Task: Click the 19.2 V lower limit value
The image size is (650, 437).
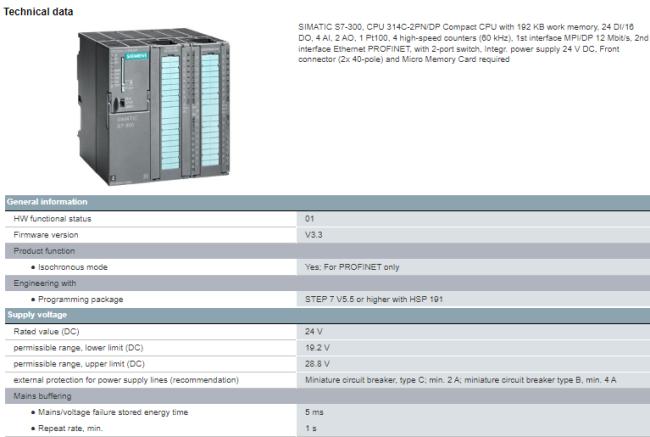Action: [x=317, y=347]
